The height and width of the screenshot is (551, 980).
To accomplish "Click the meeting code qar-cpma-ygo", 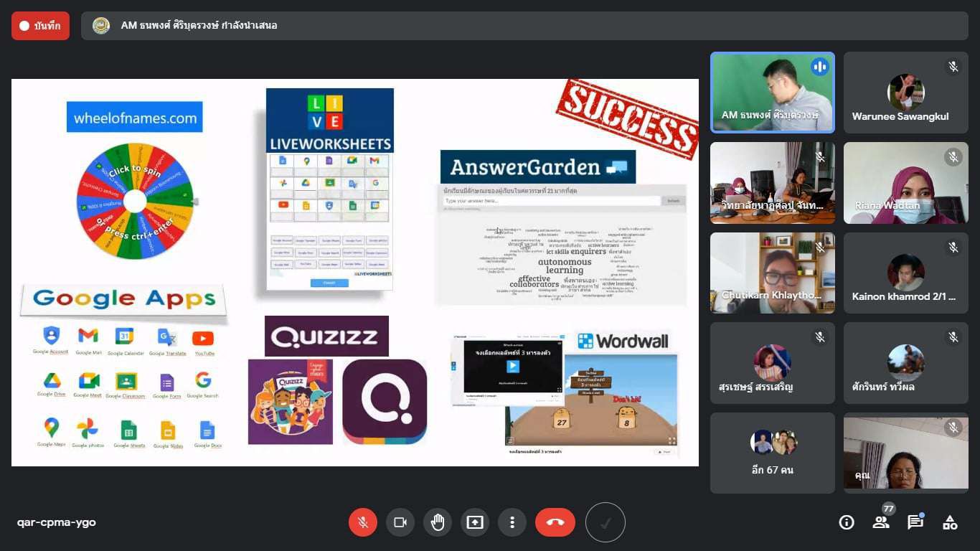I will point(57,522).
